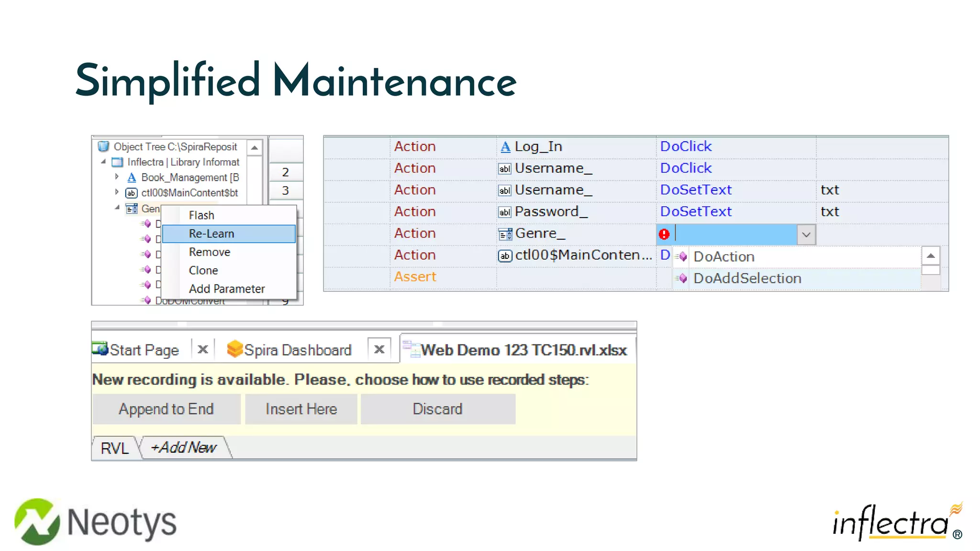The width and height of the screenshot is (980, 551).
Task: Click DoClick in Log_In row
Action: (686, 146)
